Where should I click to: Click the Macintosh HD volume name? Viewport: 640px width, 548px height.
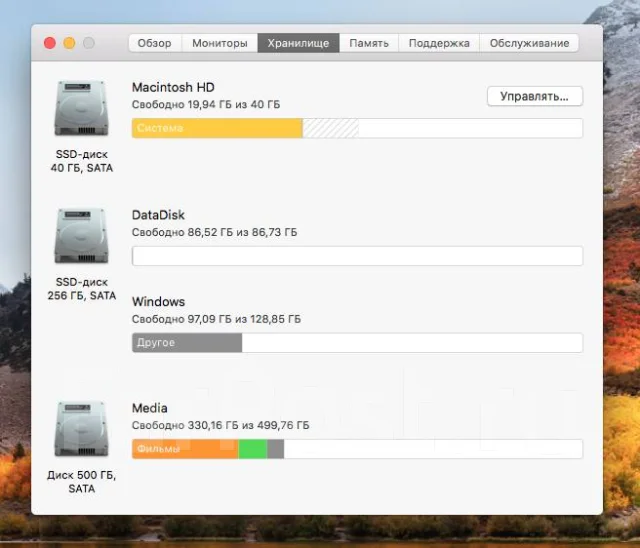point(173,87)
